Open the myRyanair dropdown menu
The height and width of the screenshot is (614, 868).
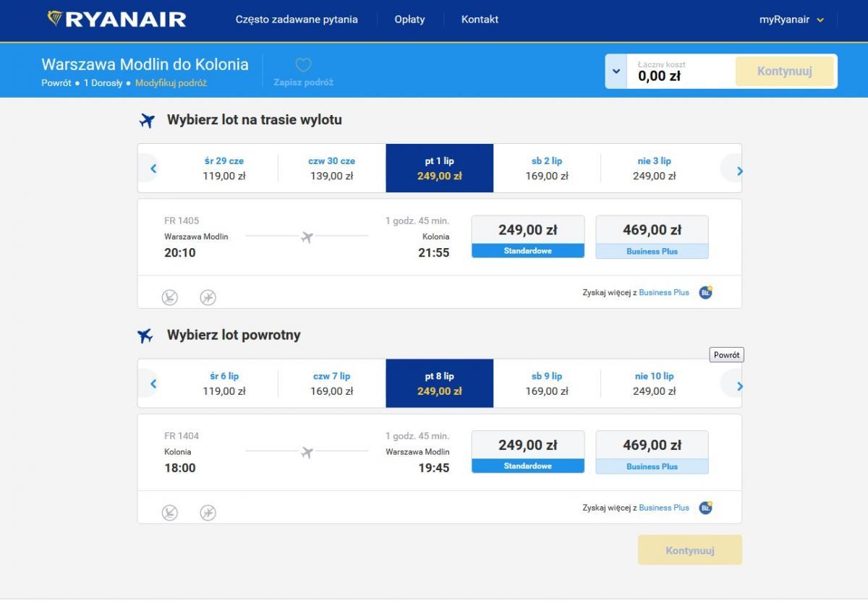791,20
